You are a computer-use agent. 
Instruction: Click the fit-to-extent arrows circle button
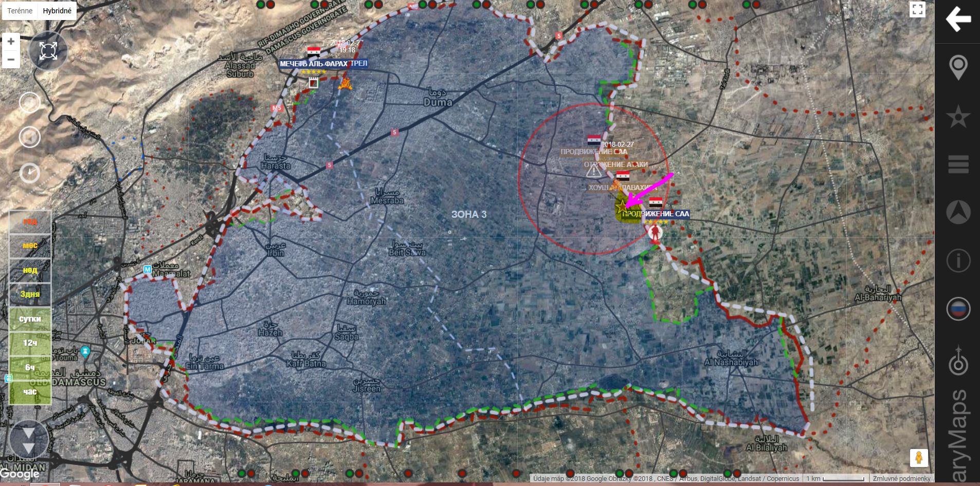(x=48, y=51)
